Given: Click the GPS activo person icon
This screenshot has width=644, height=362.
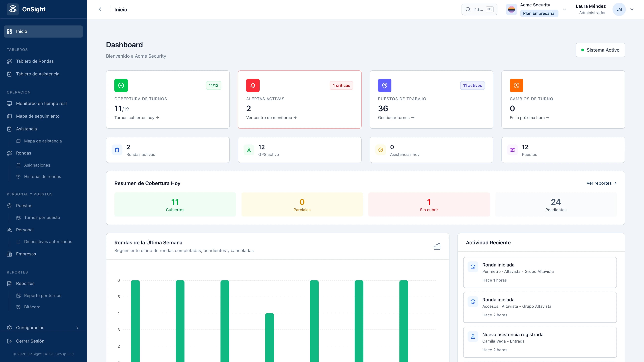Looking at the screenshot, I should click(x=249, y=150).
